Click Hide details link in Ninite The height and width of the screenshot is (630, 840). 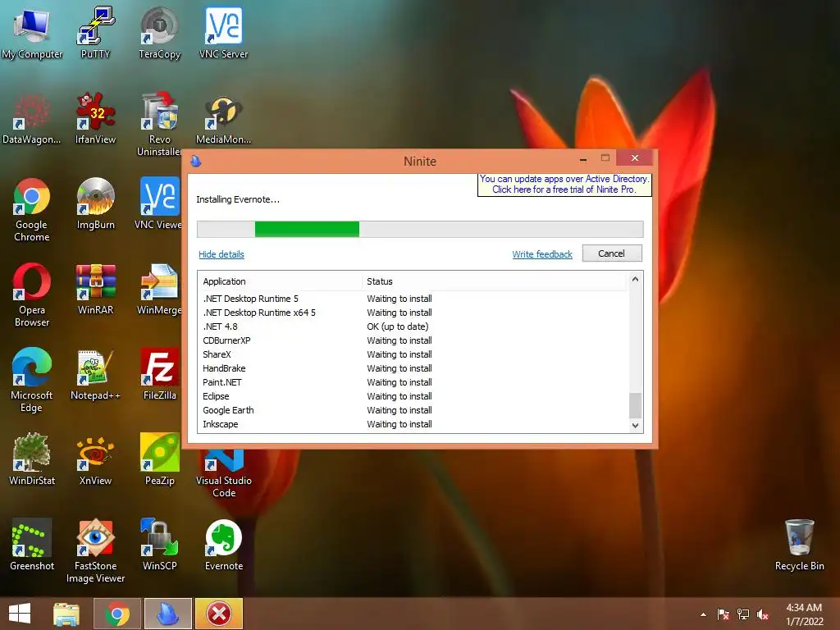click(221, 254)
